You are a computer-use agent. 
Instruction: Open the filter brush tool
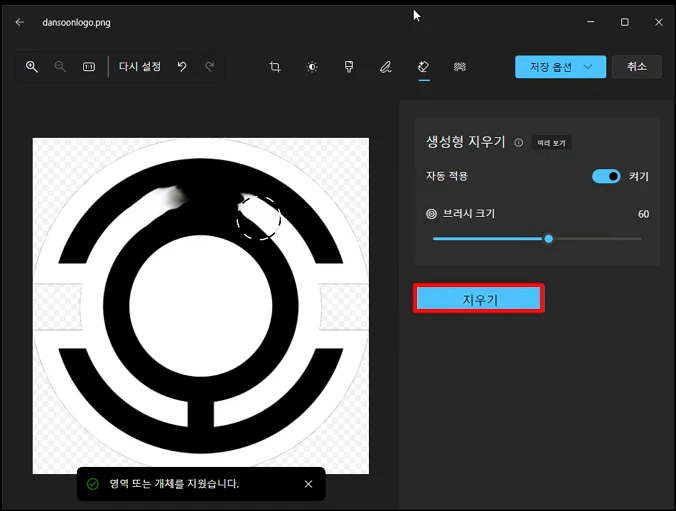[x=349, y=67]
